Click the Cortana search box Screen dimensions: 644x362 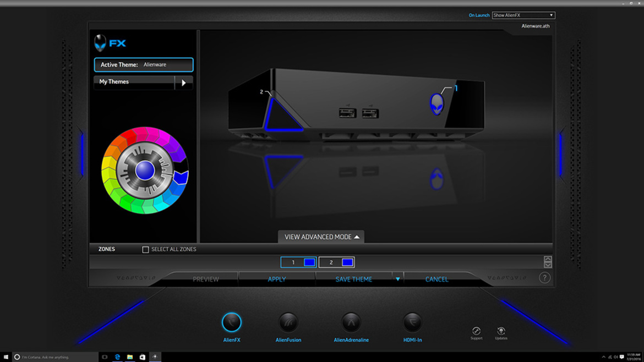click(x=56, y=357)
